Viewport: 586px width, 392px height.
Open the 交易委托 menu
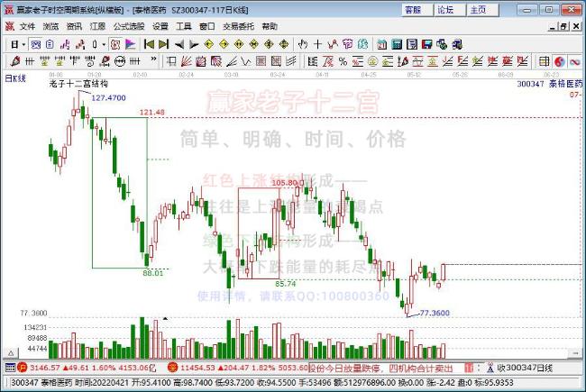[238, 26]
